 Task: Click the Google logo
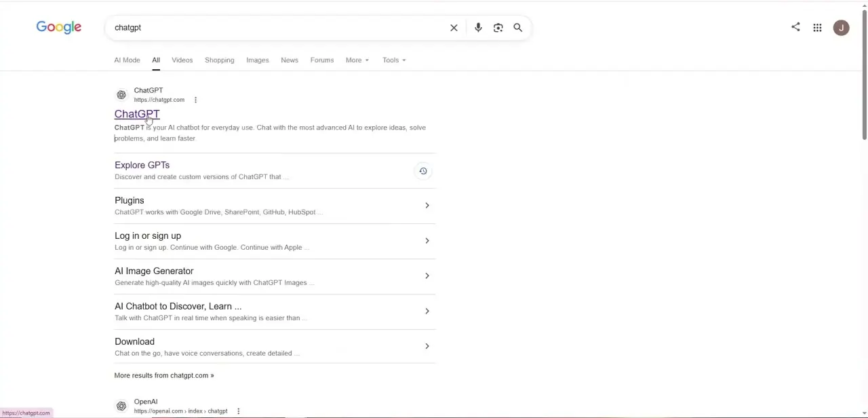pos(59,27)
